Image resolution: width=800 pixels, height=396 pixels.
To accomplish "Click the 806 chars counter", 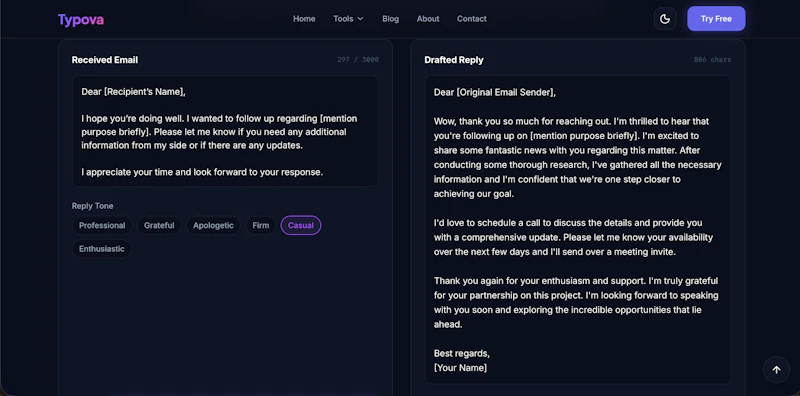I will (x=712, y=60).
